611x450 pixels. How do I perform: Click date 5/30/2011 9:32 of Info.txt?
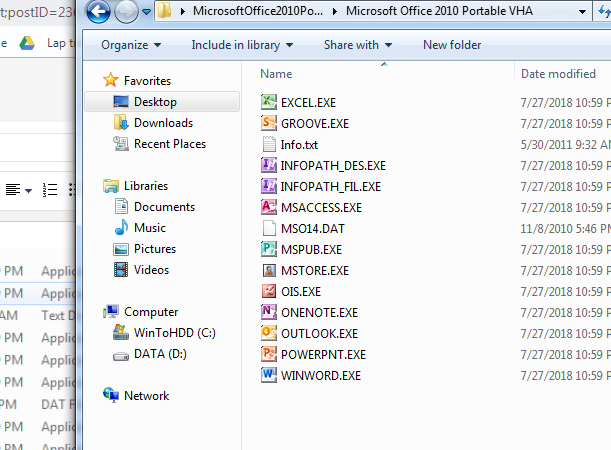tap(565, 145)
